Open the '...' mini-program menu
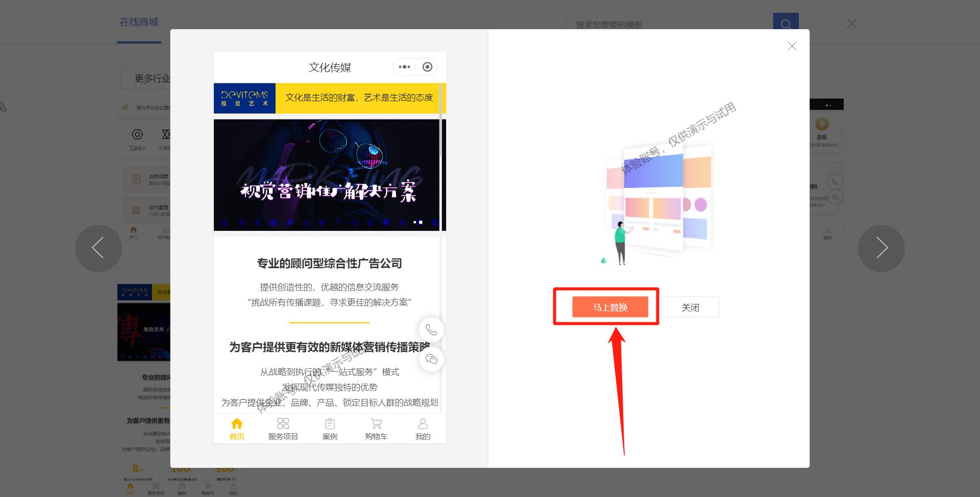Screen dimensions: 980x497 point(405,66)
